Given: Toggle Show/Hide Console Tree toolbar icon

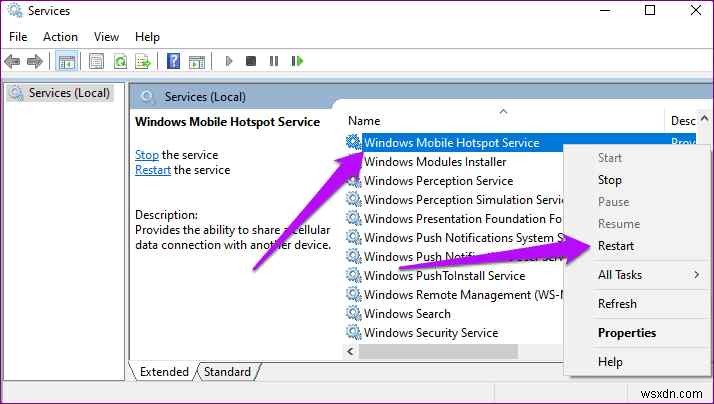Looking at the screenshot, I should (x=66, y=61).
